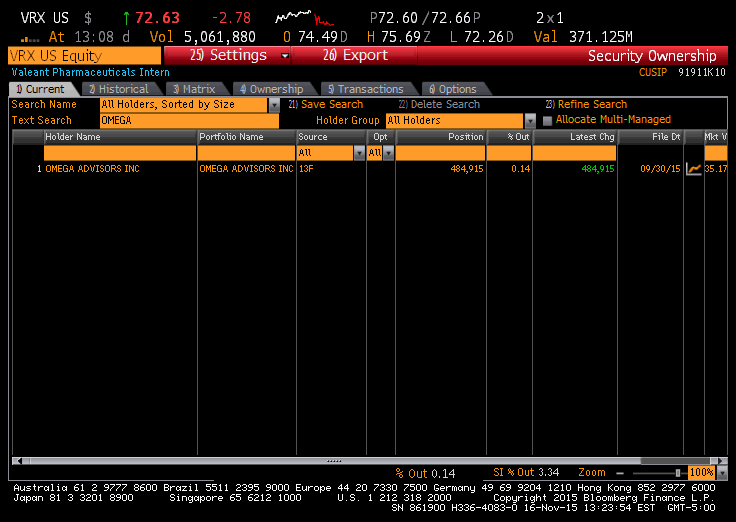Sort by Latest Chg column header
Image resolution: width=736 pixels, height=522 pixels.
tap(575, 137)
